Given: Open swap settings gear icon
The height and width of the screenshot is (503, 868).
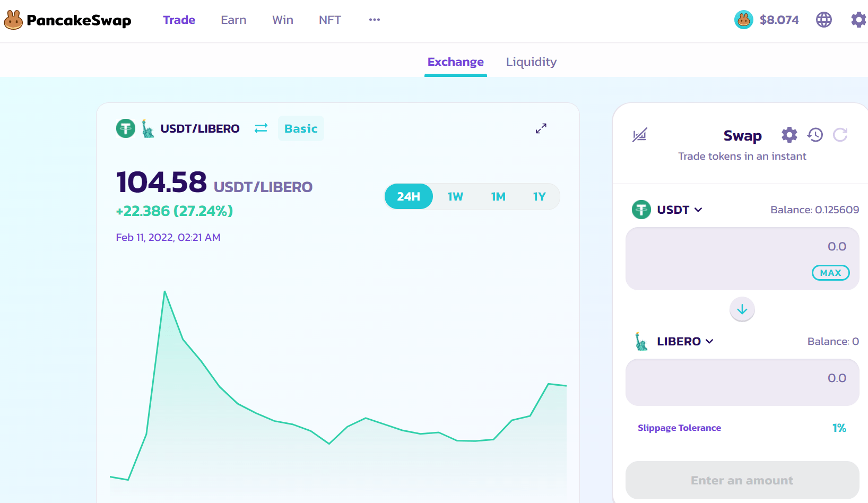Looking at the screenshot, I should click(x=789, y=135).
